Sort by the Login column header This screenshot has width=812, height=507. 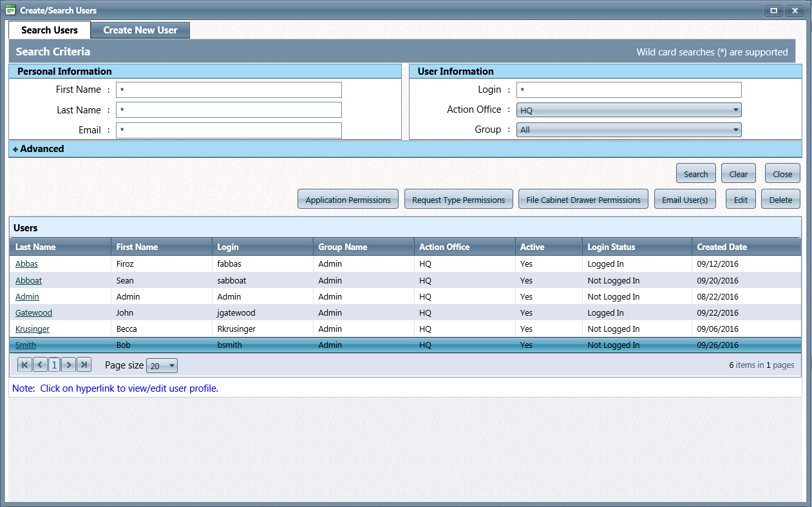click(263, 247)
